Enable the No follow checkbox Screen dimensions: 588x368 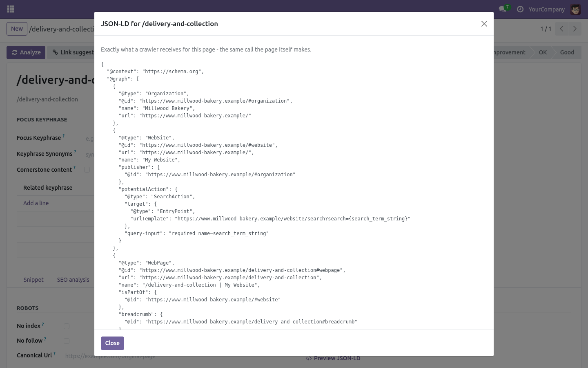pyautogui.click(x=67, y=341)
